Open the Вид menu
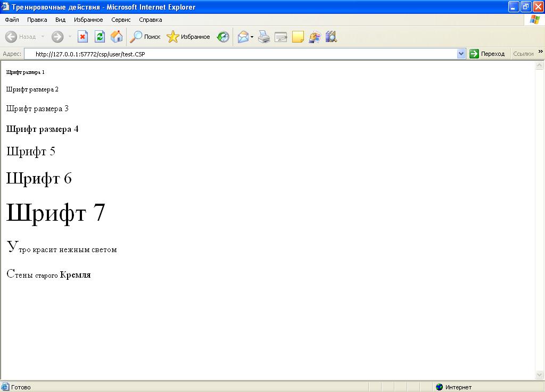The height and width of the screenshot is (392, 545). tap(61, 20)
